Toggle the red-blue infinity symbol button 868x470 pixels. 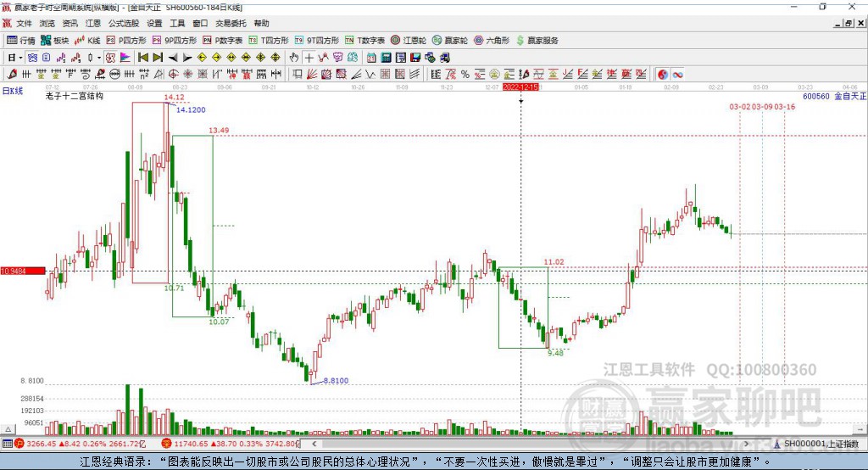(x=677, y=75)
